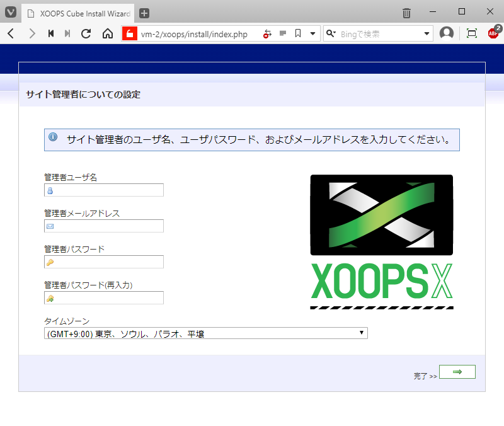Open reader view icon in address bar
The width and height of the screenshot is (504, 426).
(x=283, y=33)
